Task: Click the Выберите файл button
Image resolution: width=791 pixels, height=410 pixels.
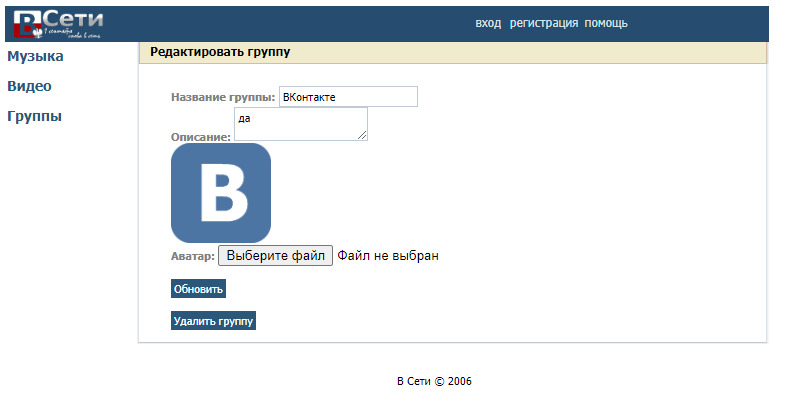Action: pyautogui.click(x=275, y=255)
